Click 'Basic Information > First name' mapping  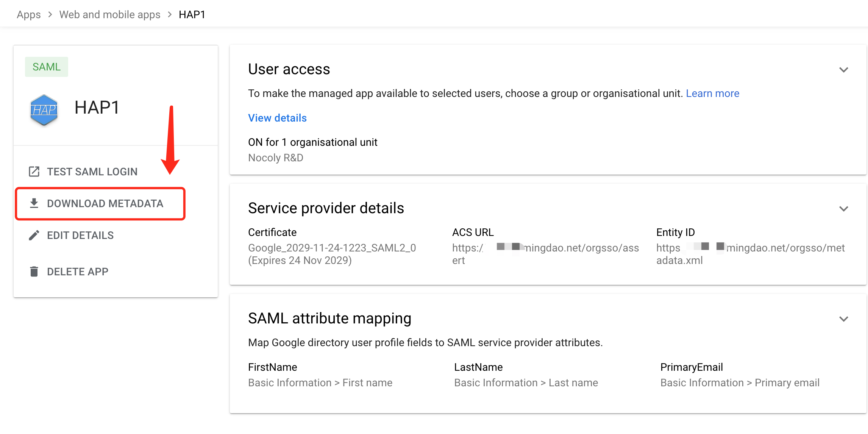[x=320, y=382]
